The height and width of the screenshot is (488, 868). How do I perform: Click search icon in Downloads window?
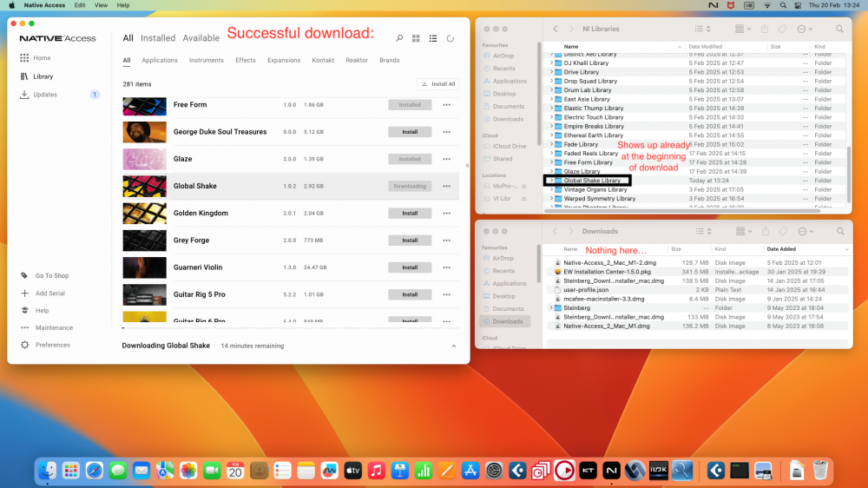tap(840, 232)
